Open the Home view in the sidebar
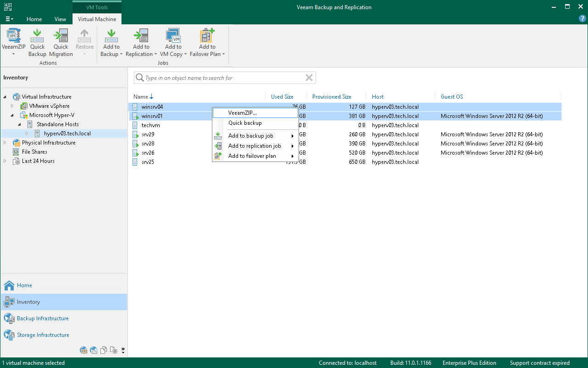Screen dimensions: 588x368 point(24,285)
